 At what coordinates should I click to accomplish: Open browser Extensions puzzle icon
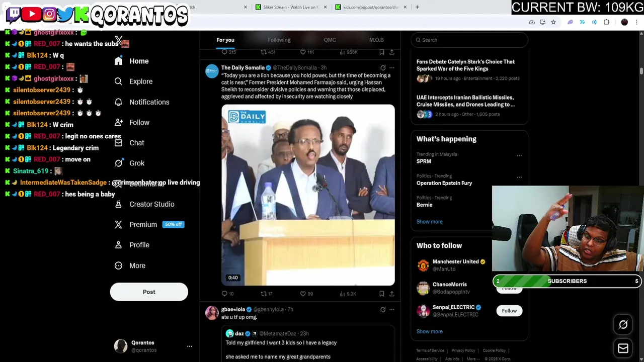pyautogui.click(x=606, y=22)
